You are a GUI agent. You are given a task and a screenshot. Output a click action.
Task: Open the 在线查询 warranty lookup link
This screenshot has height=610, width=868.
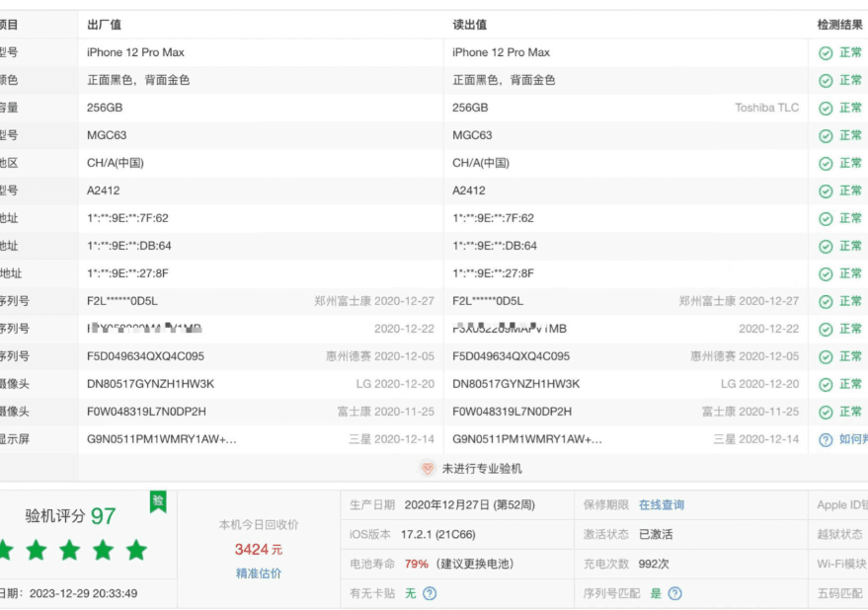[661, 504]
